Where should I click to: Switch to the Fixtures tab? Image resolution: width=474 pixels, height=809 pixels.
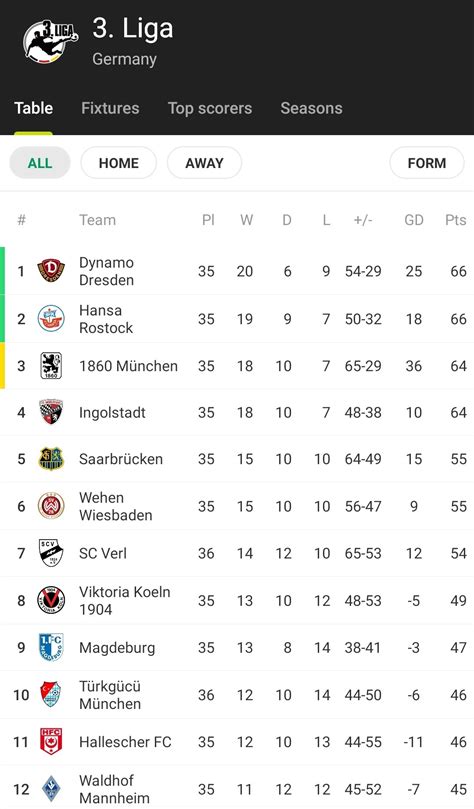110,108
